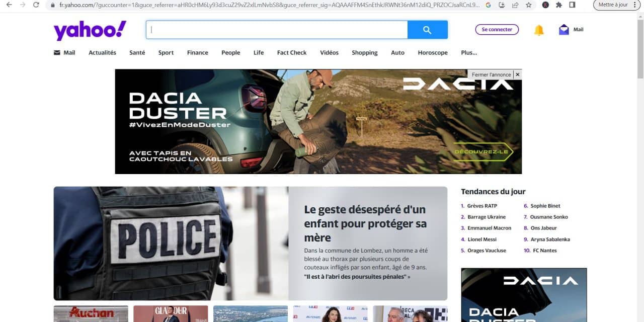Select the Sport navigation item
644x322 pixels.
[166, 53]
